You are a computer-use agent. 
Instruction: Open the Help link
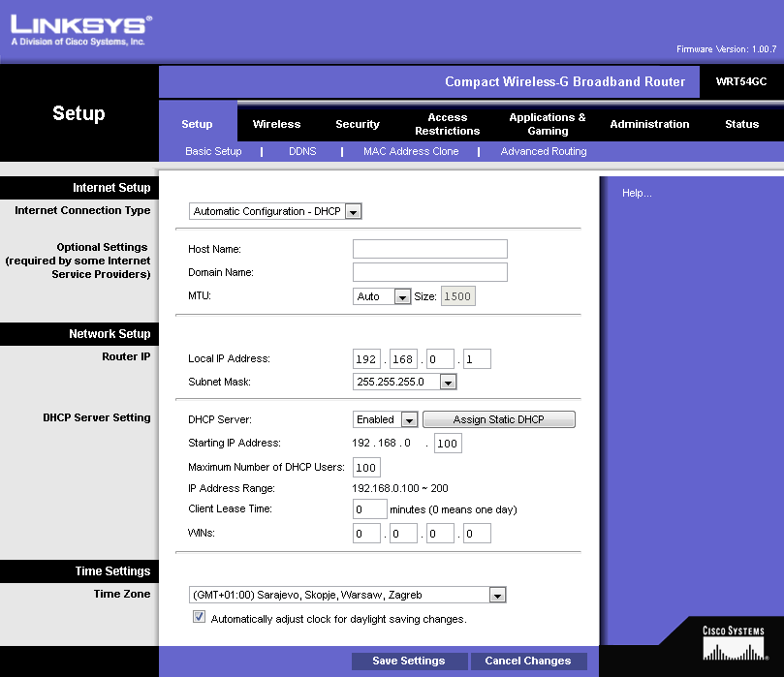pos(637,193)
